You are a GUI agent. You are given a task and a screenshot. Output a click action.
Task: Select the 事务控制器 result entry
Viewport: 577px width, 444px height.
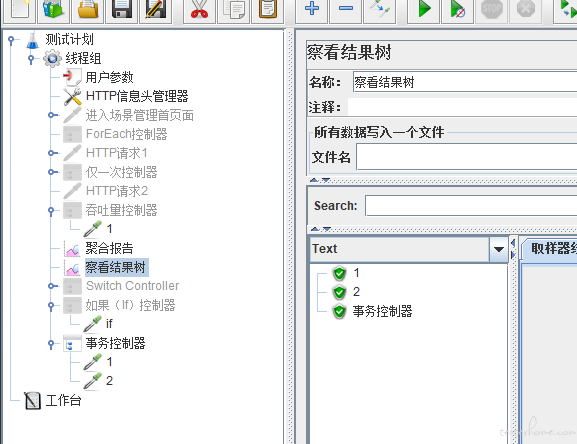pos(382,311)
